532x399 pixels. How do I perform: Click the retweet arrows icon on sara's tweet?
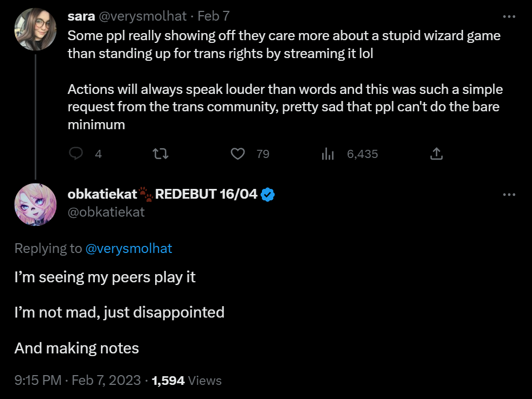[161, 154]
